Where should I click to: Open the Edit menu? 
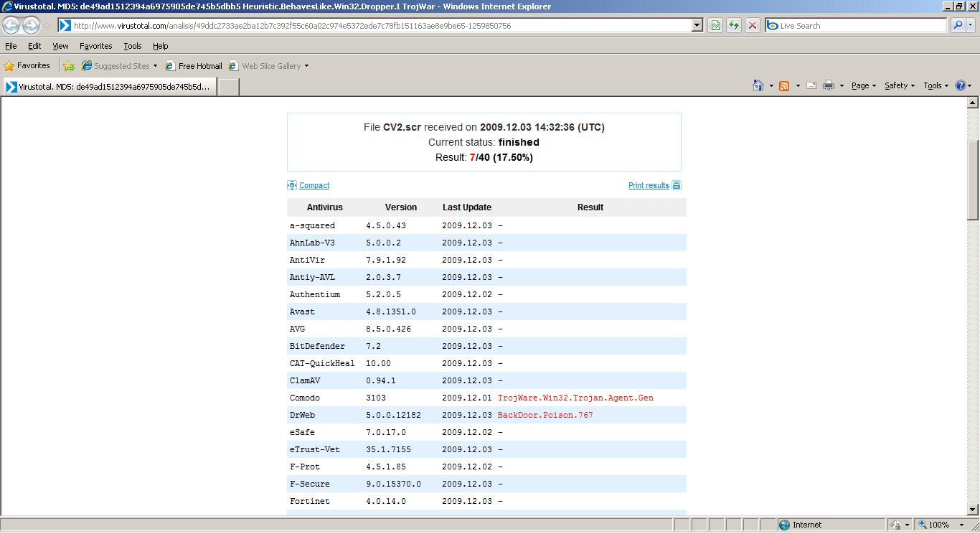pos(34,46)
